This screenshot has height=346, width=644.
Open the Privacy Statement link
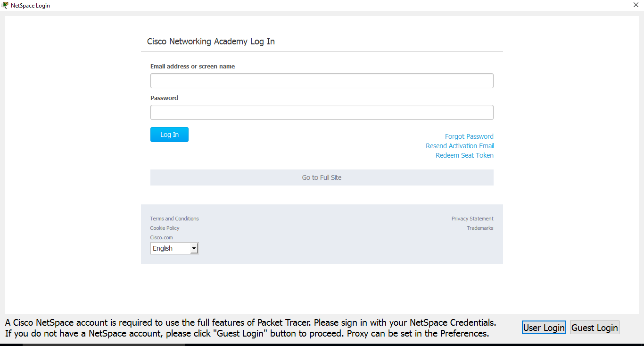(472, 219)
